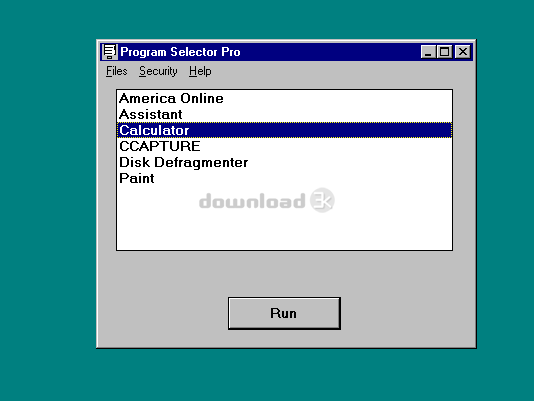Image resolution: width=534 pixels, height=401 pixels.
Task: Click the download watermark text
Action: tap(252, 201)
